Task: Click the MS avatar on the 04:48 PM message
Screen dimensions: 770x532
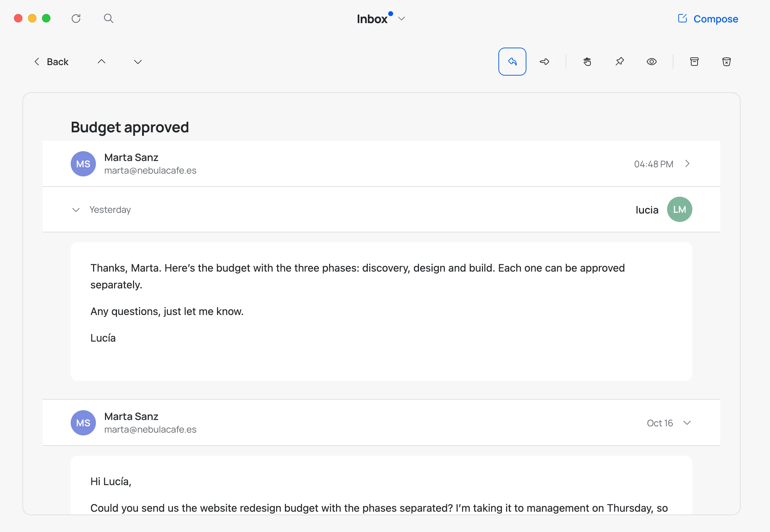Action: [83, 164]
